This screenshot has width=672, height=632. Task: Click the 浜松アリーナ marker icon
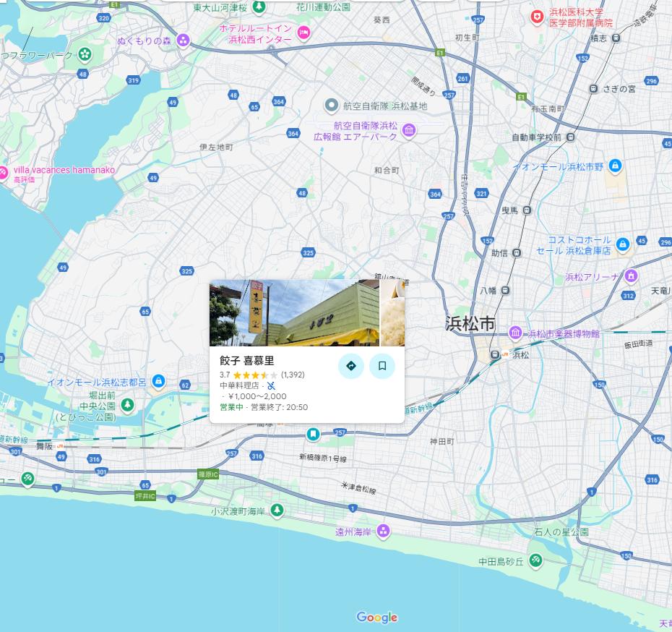(x=632, y=276)
